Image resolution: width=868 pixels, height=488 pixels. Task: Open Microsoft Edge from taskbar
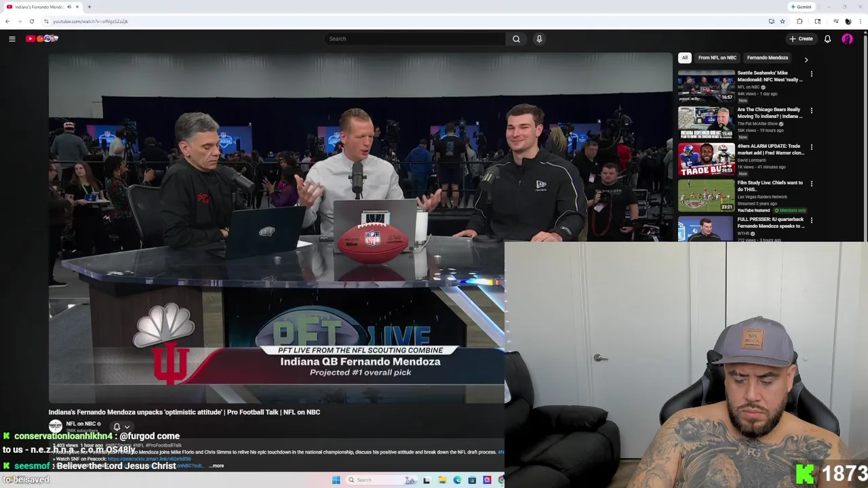(x=457, y=480)
